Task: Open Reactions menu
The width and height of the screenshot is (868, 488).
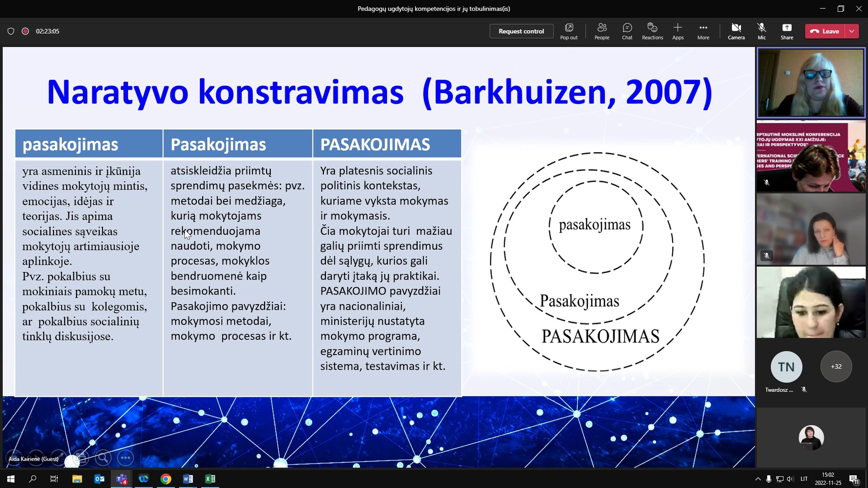Action: 652,31
